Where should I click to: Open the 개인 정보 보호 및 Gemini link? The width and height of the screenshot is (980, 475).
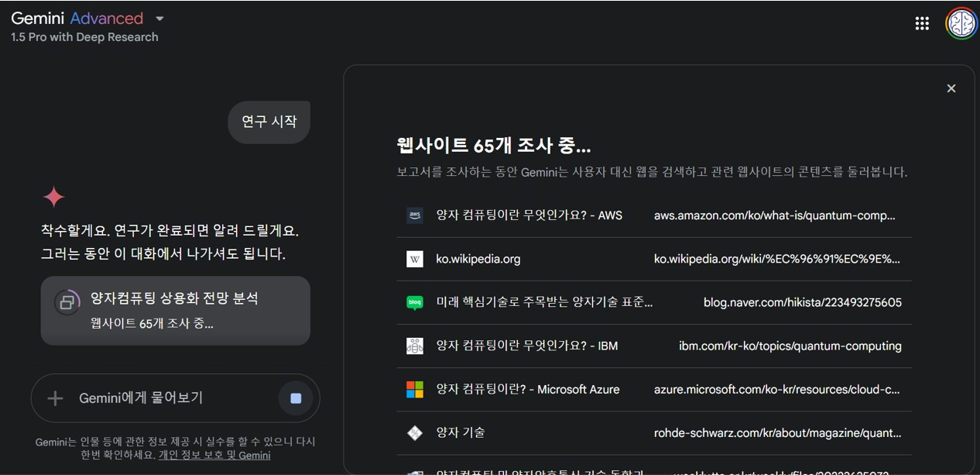click(x=214, y=455)
